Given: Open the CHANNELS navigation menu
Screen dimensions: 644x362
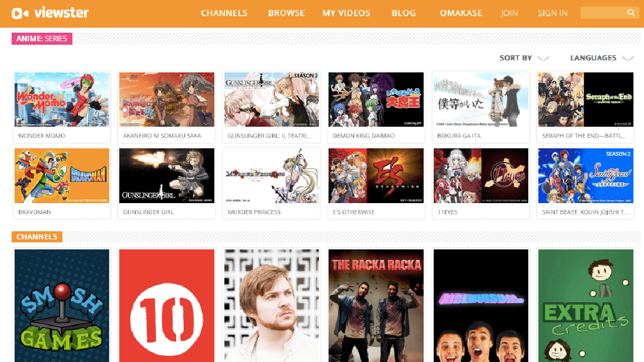Looking at the screenshot, I should click(x=224, y=13).
